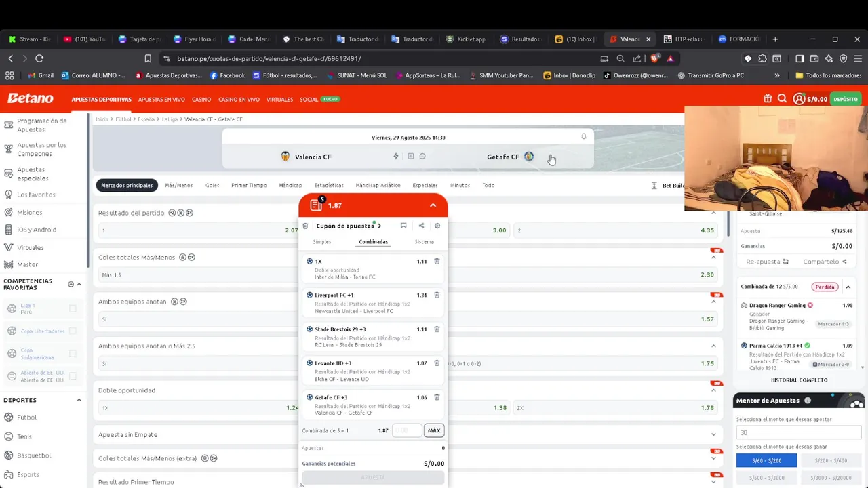Open a new browser tab
Screen dimensions: 868x488
point(775,39)
